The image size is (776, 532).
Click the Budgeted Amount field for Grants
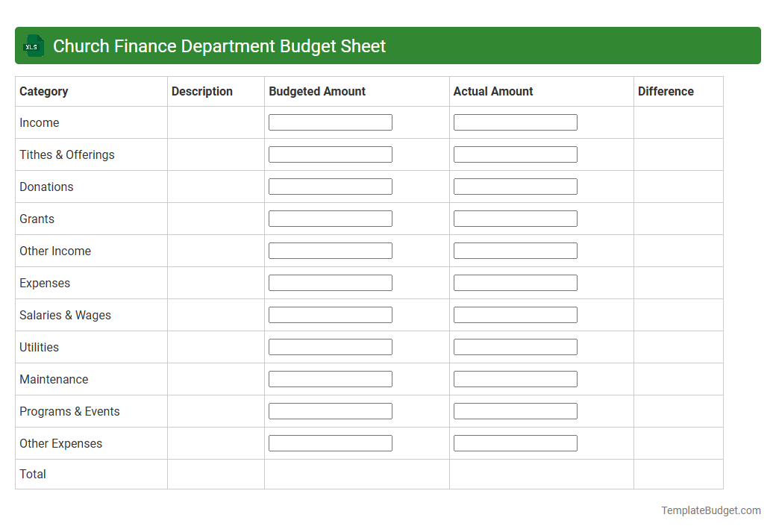click(330, 218)
